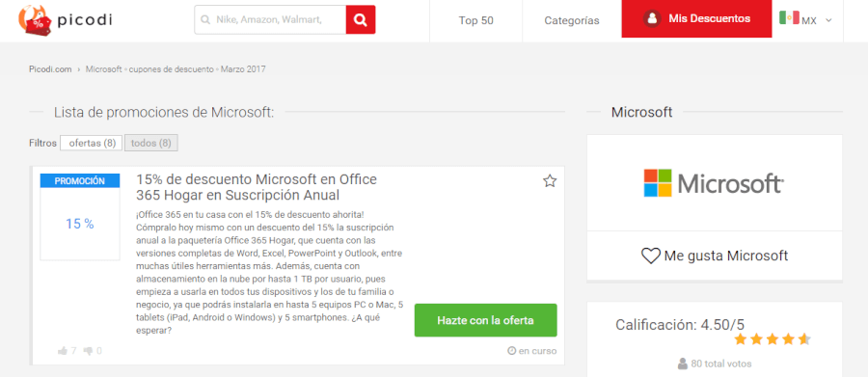The image size is (868, 377).
Task: Filter by ofertas (8)
Action: (92, 143)
